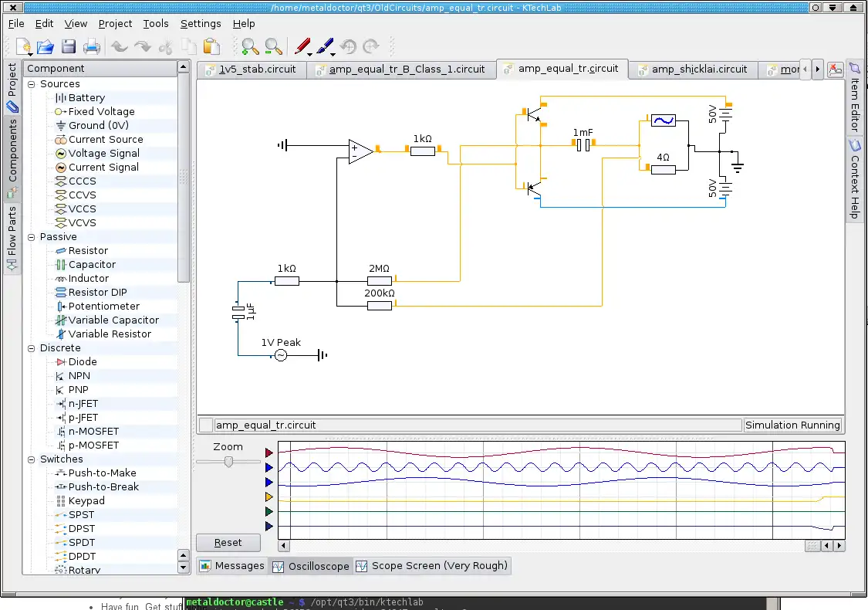Select Battery in the component list
The width and height of the screenshot is (868, 610).
pyautogui.click(x=86, y=97)
